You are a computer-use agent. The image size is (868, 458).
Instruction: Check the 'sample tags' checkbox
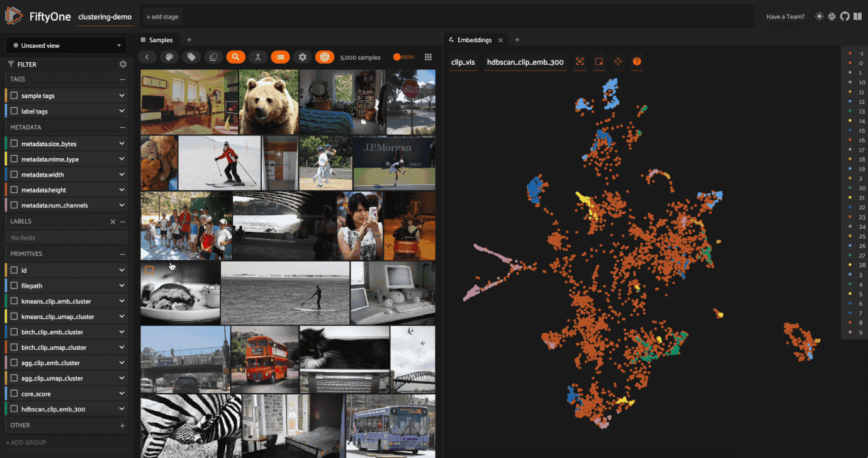point(14,96)
